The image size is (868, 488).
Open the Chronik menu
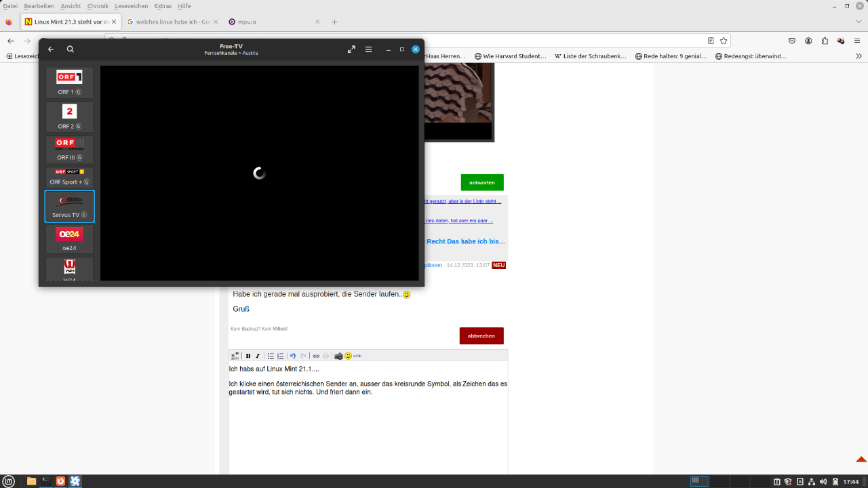tap(98, 6)
